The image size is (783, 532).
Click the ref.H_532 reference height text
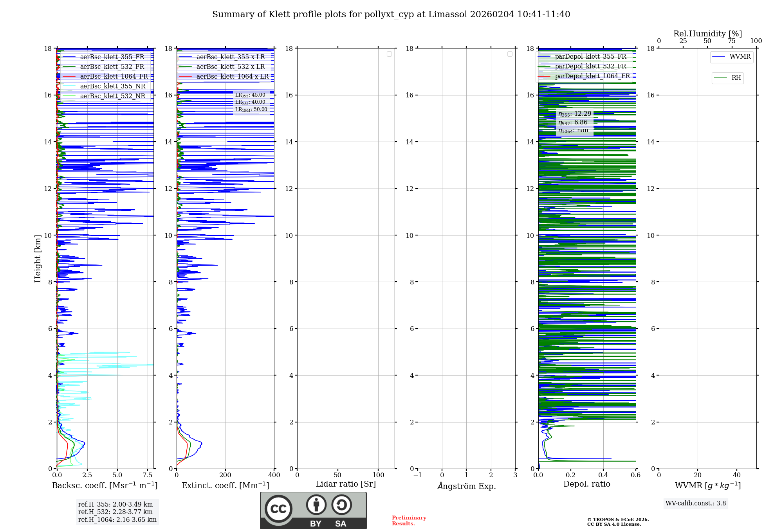point(115,512)
